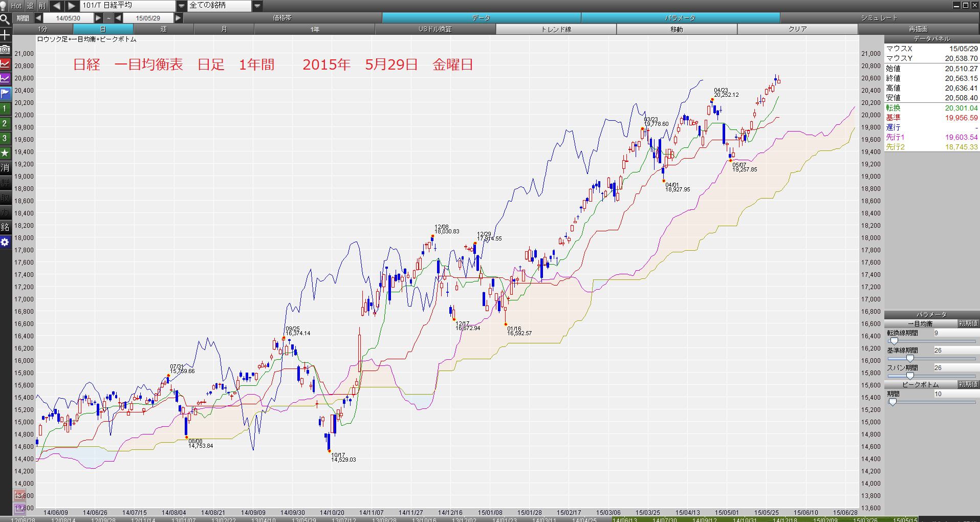This screenshot has height=522, width=980.
Task: Toggle the シミュレート button
Action: [x=880, y=18]
